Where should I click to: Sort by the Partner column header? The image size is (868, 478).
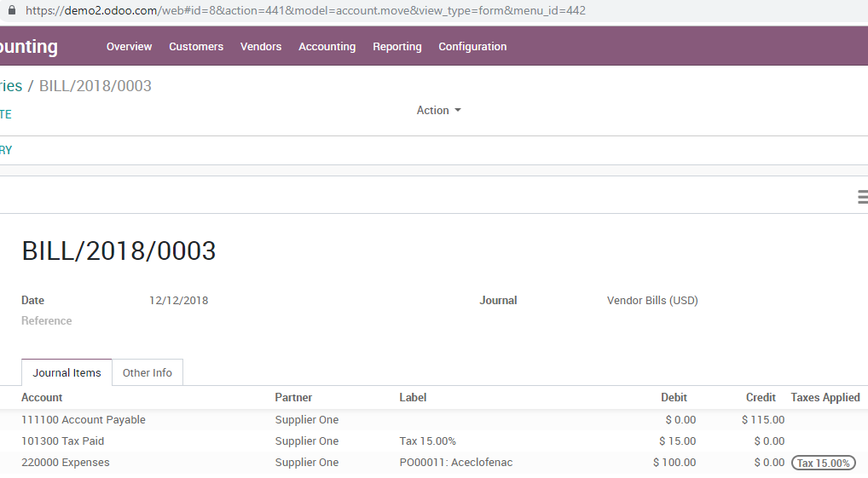coord(293,397)
